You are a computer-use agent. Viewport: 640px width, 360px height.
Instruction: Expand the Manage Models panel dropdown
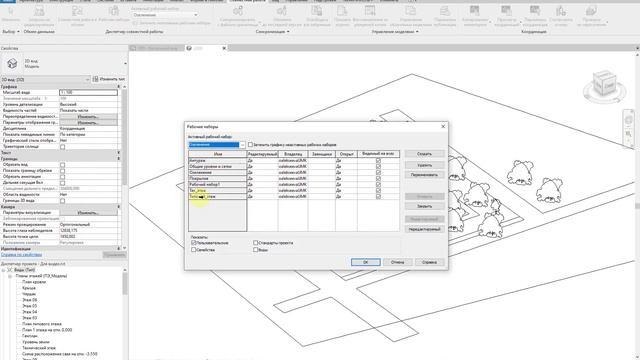(x=417, y=31)
